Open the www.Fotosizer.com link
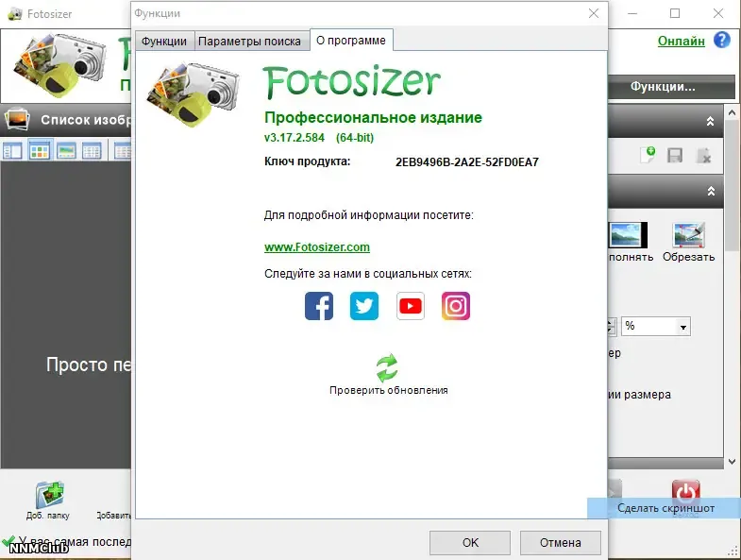The width and height of the screenshot is (741, 560). (317, 246)
